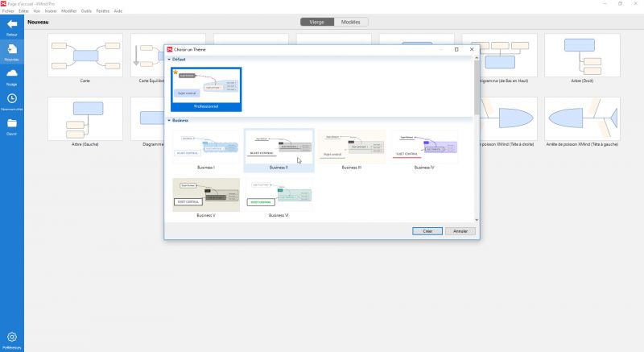This screenshot has height=352, width=644.
Task: Select the Nouveau sidebar icon
Action: [12, 49]
